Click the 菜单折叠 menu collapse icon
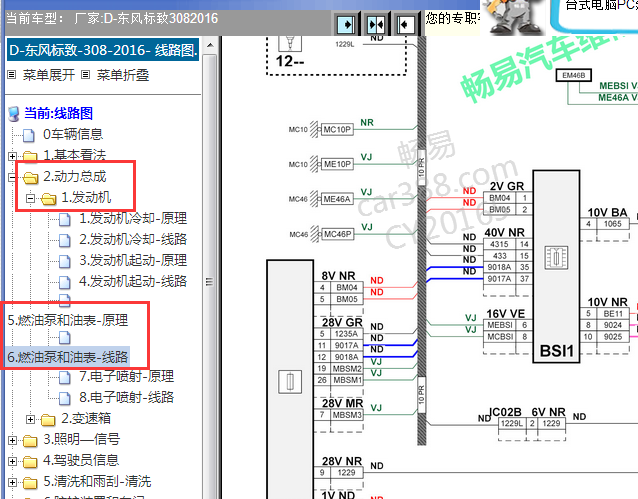Viewport: 638px width, 499px height. coord(85,75)
